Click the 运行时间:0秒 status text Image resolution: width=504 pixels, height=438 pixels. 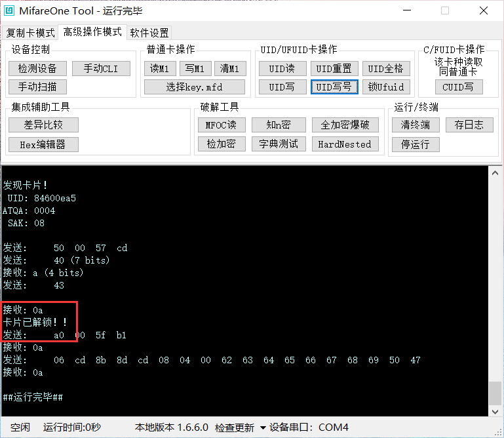pyautogui.click(x=71, y=428)
